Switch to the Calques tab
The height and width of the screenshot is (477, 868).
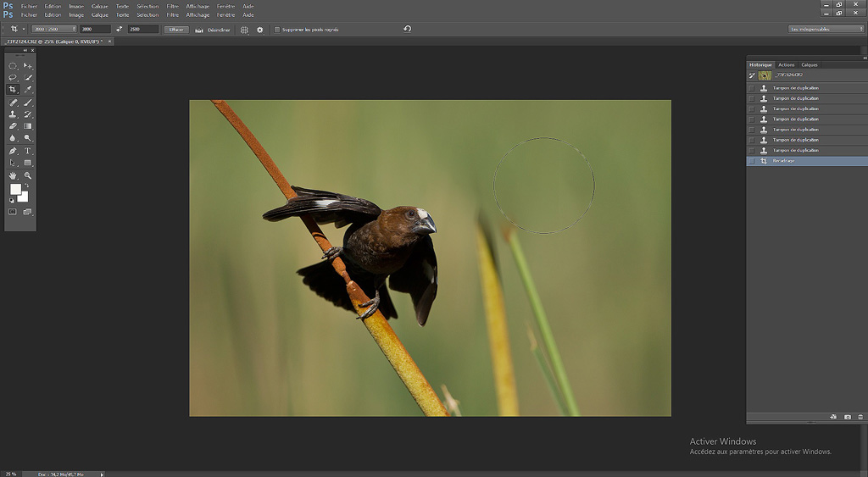pyautogui.click(x=810, y=64)
